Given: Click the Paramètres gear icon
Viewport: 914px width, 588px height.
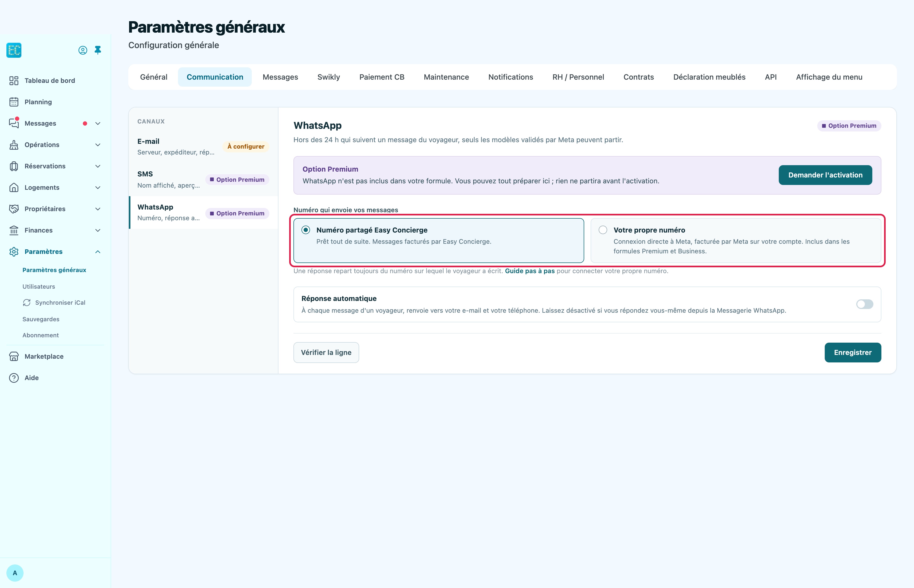Looking at the screenshot, I should 14,252.
